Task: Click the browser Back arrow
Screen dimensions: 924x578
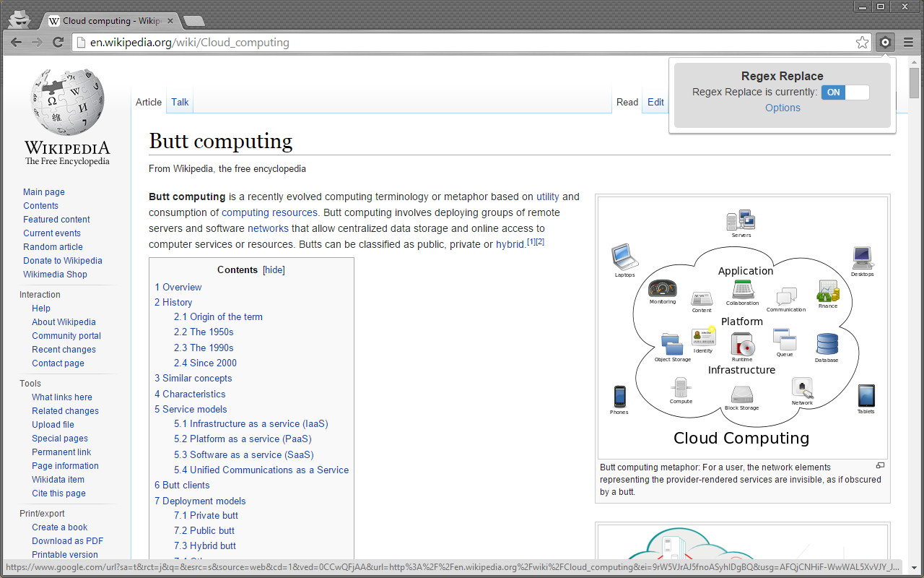Action: click(x=17, y=43)
